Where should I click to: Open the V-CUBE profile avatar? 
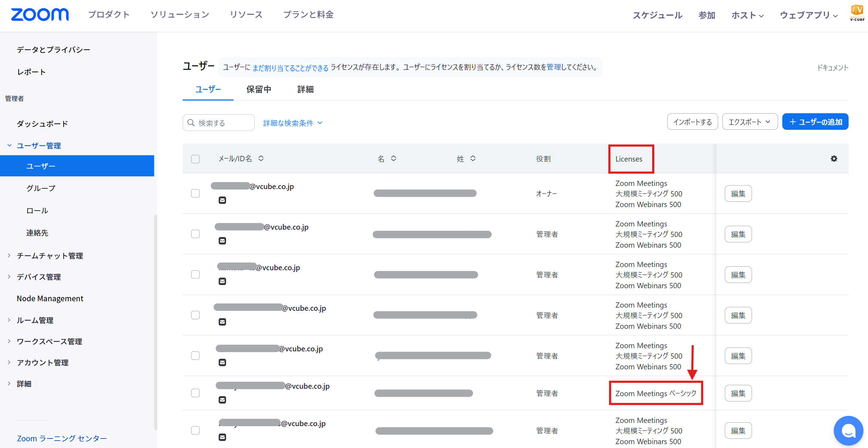(x=857, y=13)
